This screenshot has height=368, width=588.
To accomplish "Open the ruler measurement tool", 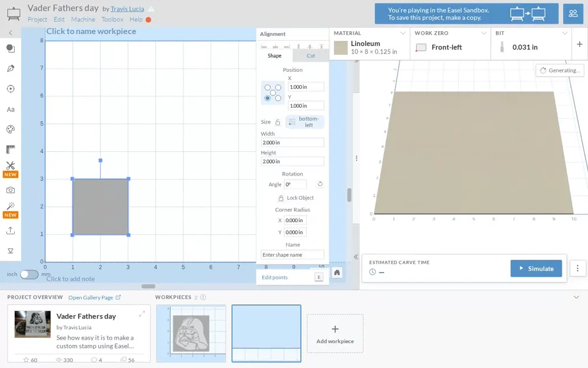I will [11, 150].
